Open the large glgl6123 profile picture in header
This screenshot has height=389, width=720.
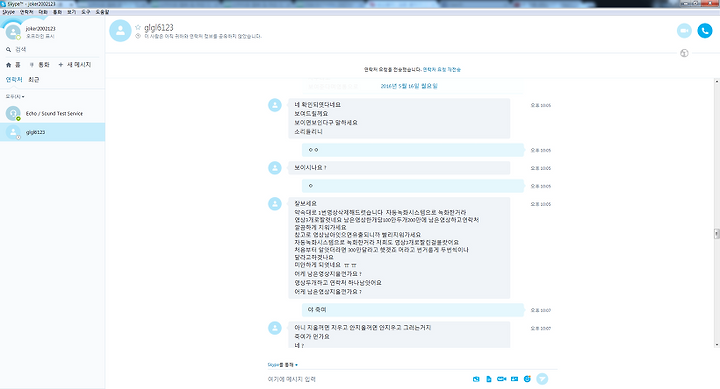tap(120, 31)
